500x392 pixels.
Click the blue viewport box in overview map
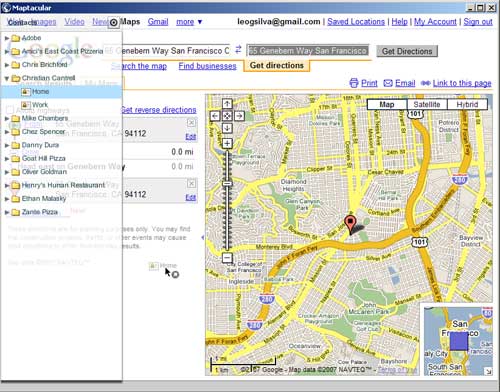(459, 341)
